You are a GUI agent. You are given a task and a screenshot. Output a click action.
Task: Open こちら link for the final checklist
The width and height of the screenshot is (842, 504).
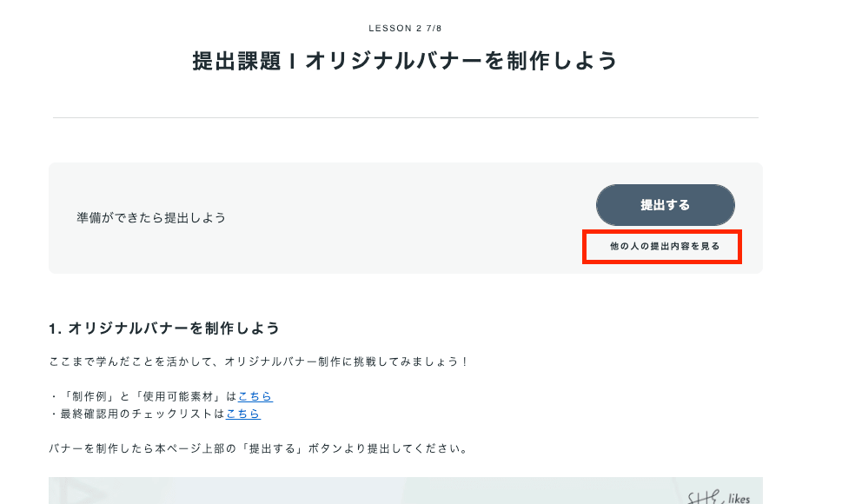click(x=242, y=414)
